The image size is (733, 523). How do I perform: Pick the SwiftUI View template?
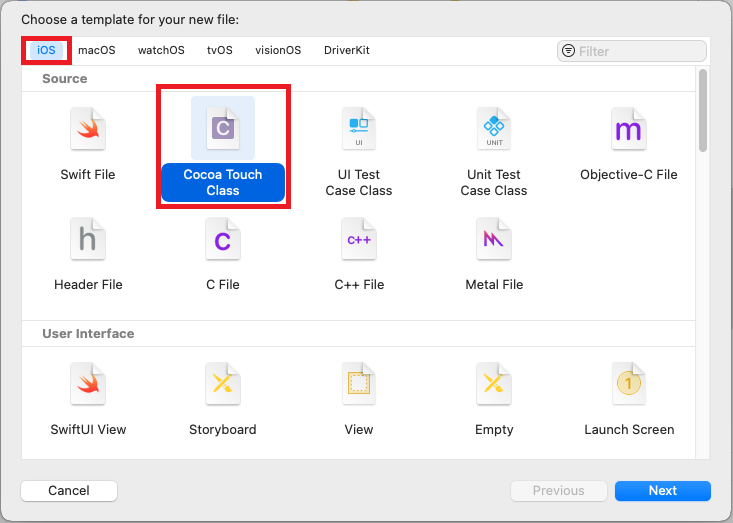point(88,400)
